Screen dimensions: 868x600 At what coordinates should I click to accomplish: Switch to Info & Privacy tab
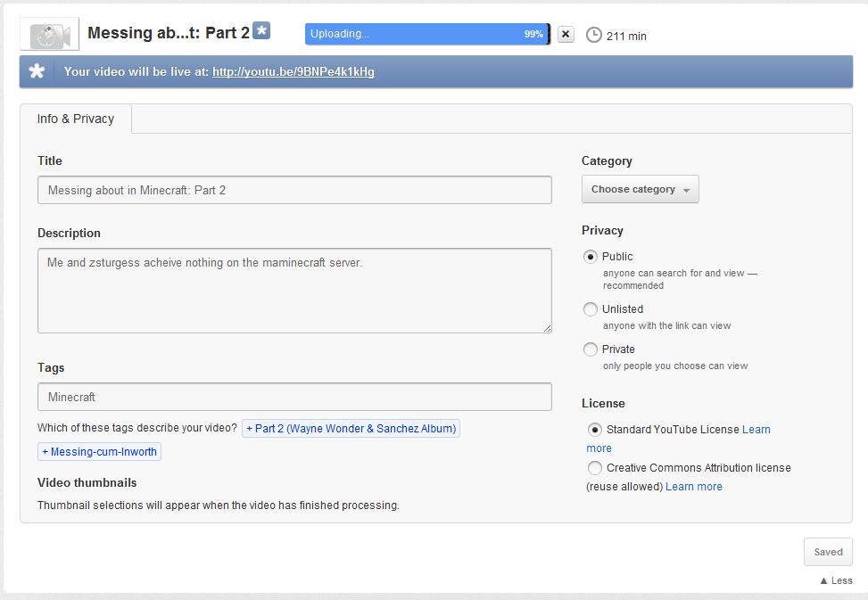coord(76,119)
